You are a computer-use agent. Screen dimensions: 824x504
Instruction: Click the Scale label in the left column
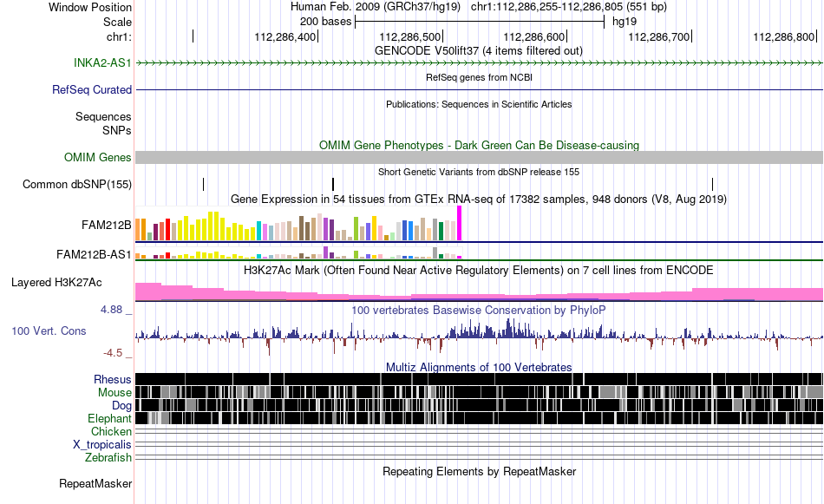(x=117, y=22)
